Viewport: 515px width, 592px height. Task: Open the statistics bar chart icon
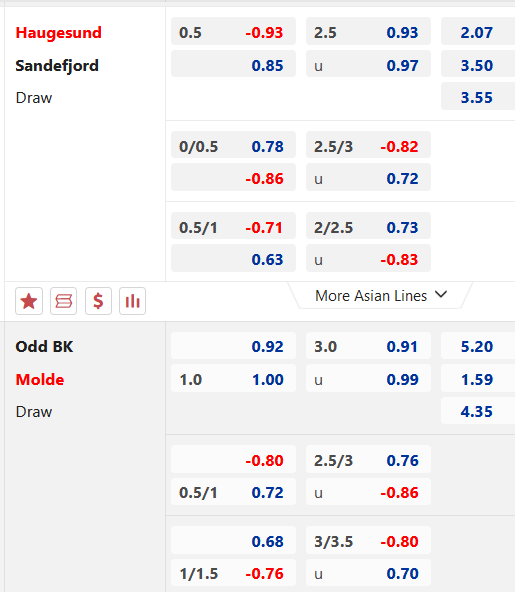(x=133, y=301)
